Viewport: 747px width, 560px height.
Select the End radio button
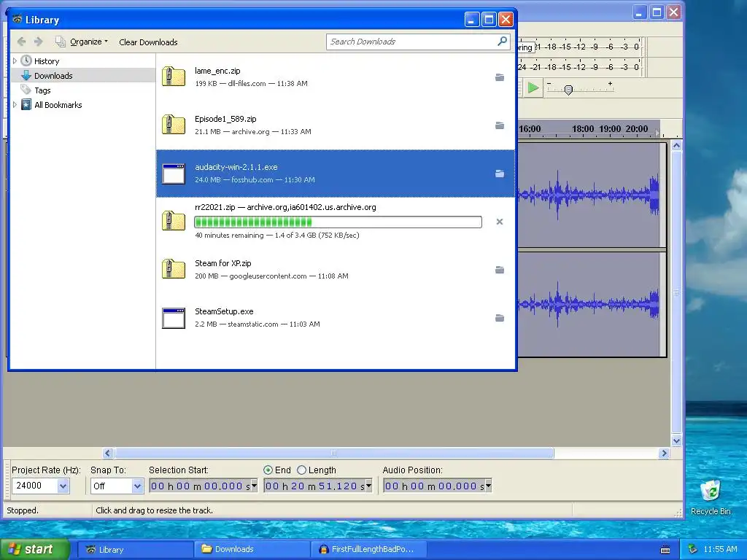click(x=268, y=470)
